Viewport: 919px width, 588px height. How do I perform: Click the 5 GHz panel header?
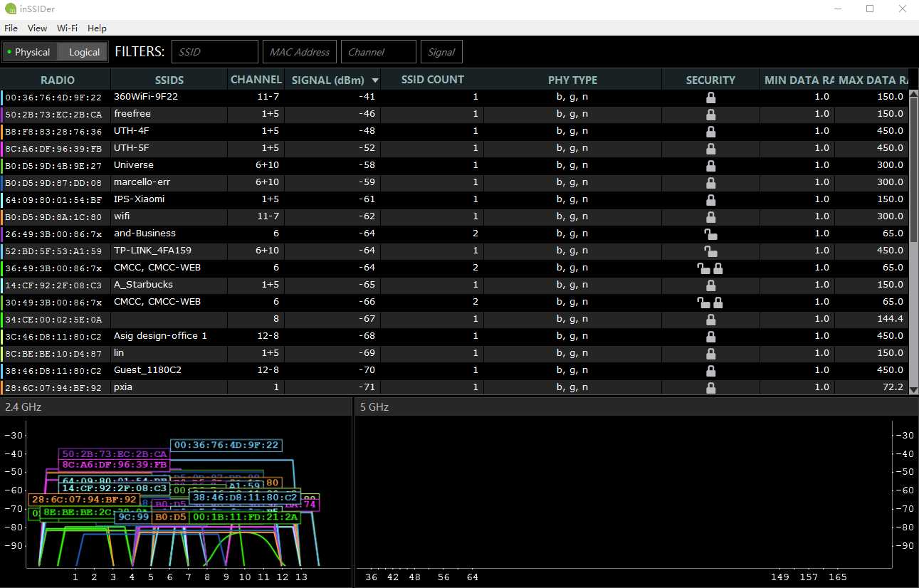[636, 407]
